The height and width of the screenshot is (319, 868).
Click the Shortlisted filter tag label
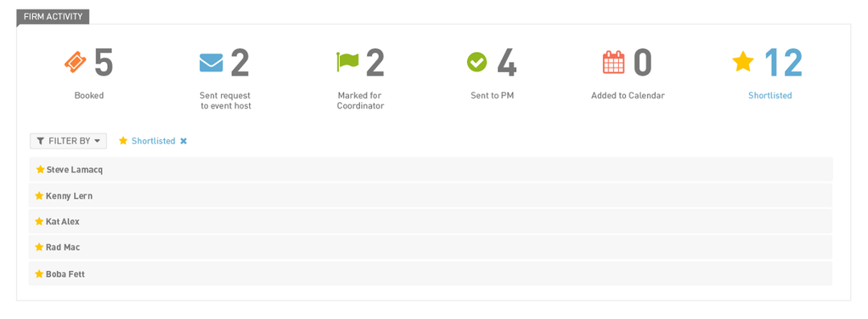(x=154, y=141)
